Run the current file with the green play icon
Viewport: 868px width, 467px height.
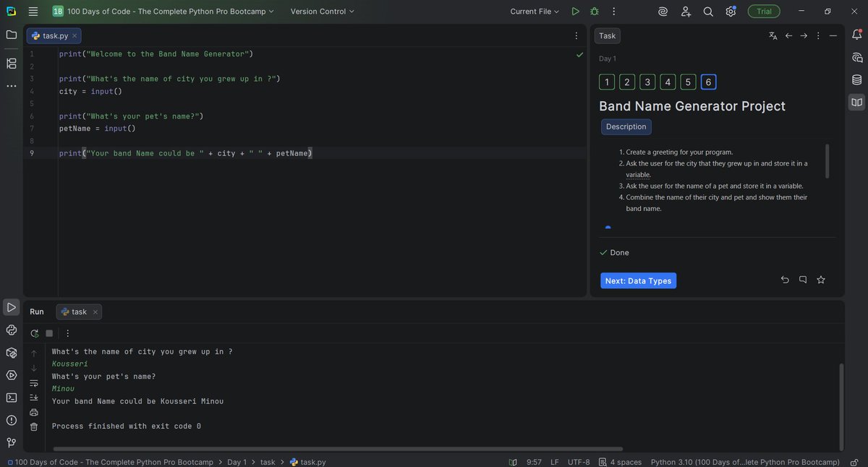click(x=576, y=12)
